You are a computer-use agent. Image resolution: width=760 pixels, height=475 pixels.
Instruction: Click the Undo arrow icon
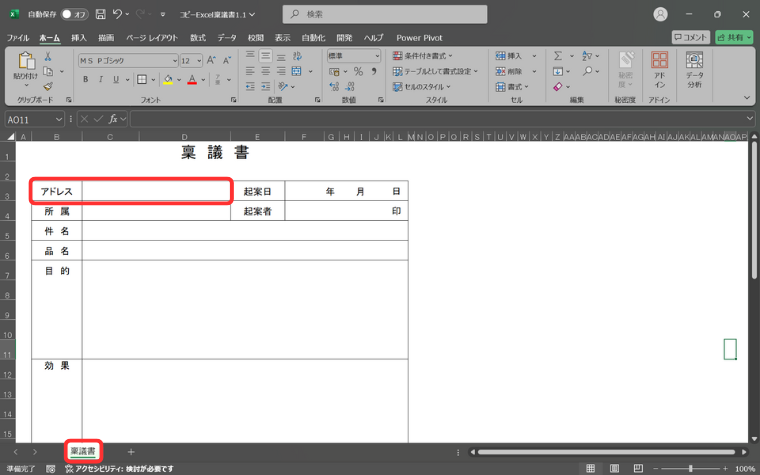coord(118,14)
